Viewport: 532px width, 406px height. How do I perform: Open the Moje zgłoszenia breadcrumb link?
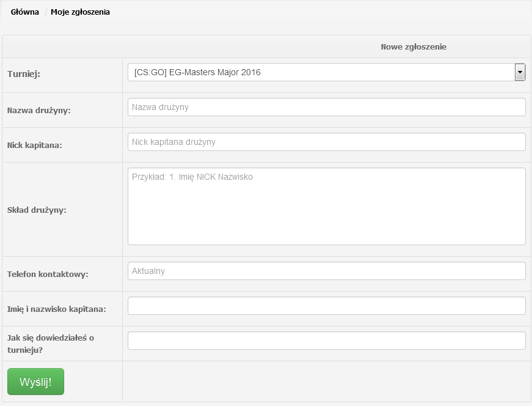[80, 12]
